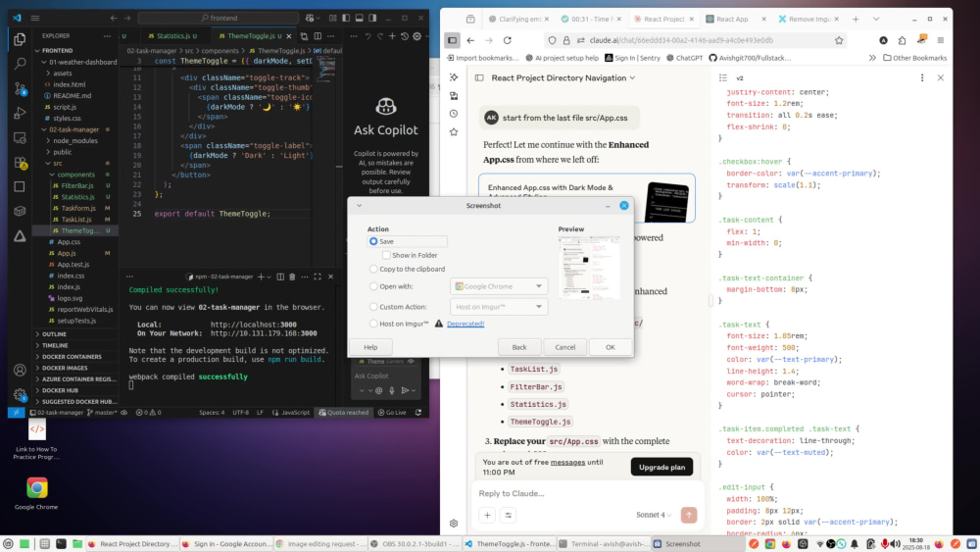Select Copy to the clipboard option
Viewport: 980px width, 552px height.
click(373, 269)
